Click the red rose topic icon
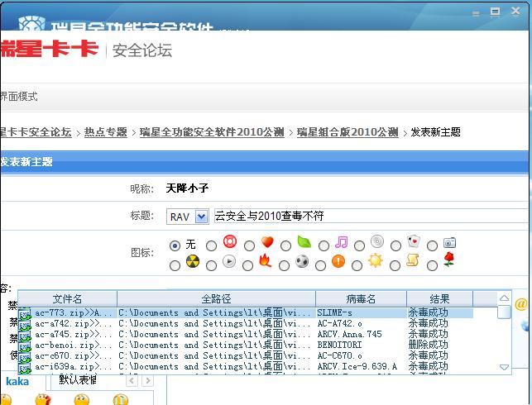The height and width of the screenshot is (405, 532). pos(449,260)
